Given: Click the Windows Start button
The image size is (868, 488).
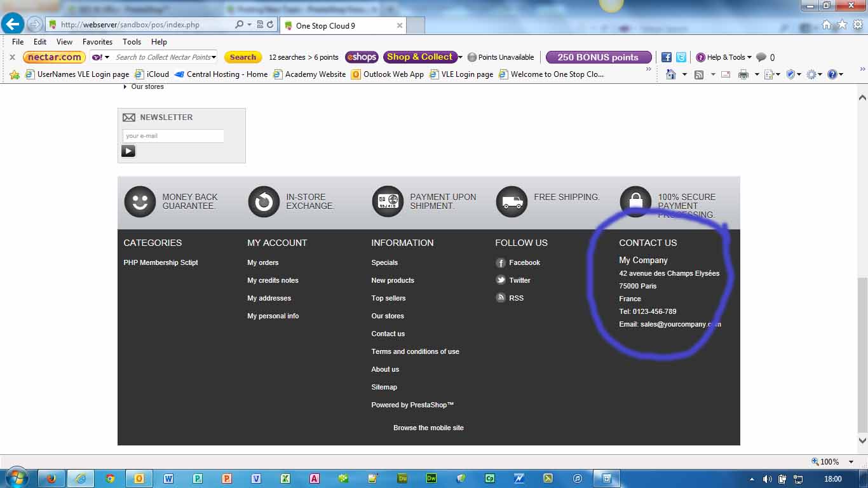Looking at the screenshot, I should pos(16,478).
